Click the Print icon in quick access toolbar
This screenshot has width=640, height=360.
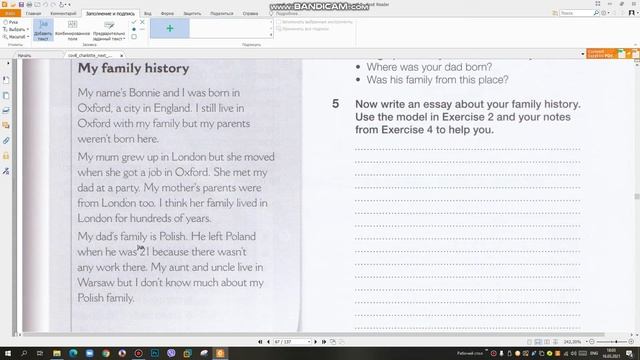coord(29,4)
